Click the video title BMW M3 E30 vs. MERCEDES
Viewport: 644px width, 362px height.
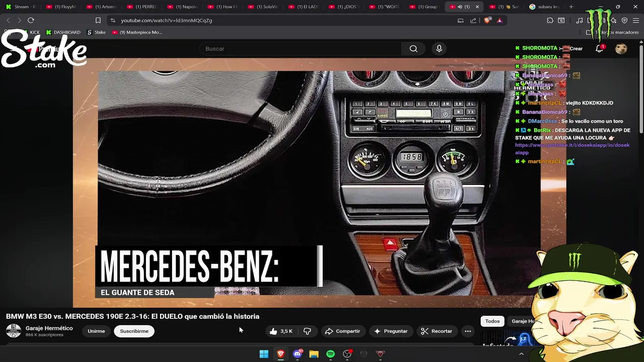click(x=132, y=316)
